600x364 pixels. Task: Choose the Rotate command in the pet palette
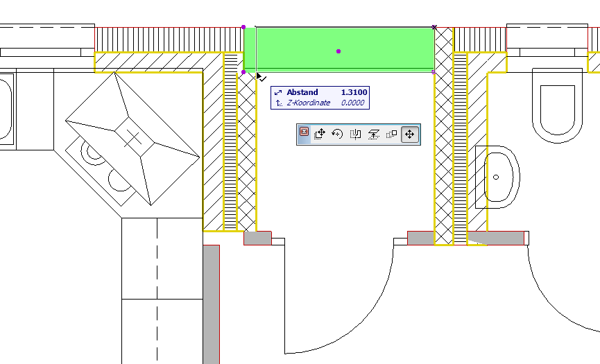pos(337,135)
